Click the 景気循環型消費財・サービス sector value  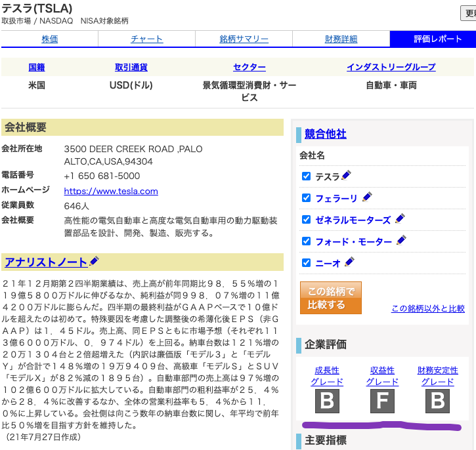point(249,91)
